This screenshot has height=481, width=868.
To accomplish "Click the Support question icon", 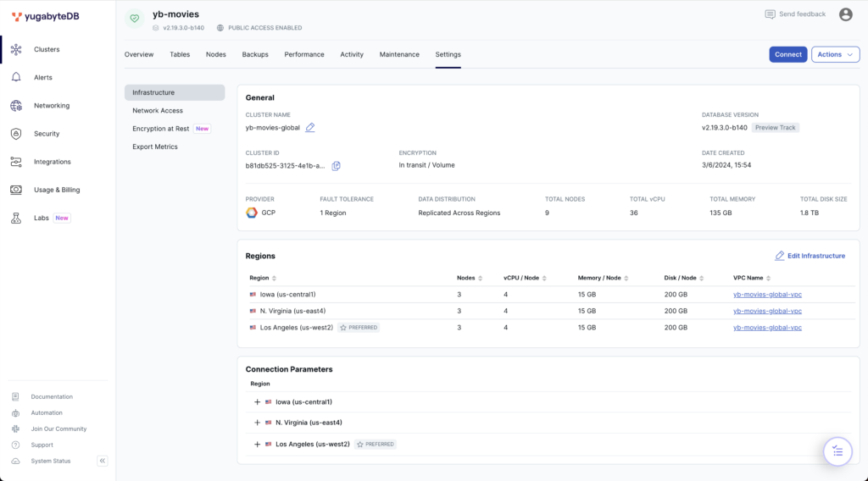I will (15, 445).
